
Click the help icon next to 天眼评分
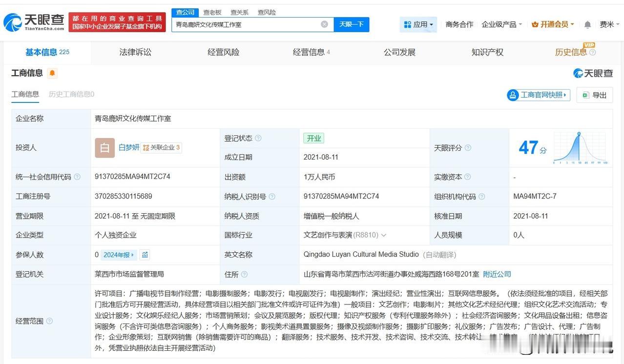(x=468, y=148)
